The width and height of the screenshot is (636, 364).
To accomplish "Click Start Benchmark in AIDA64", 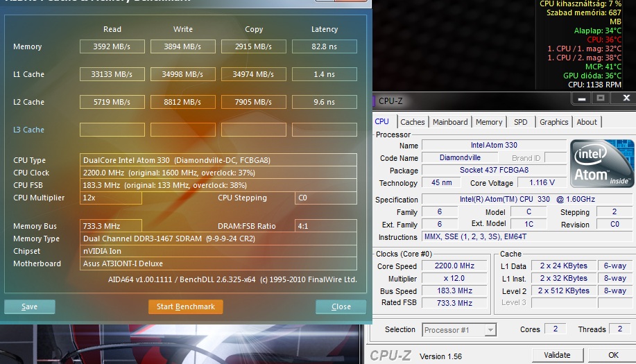I will (x=186, y=307).
